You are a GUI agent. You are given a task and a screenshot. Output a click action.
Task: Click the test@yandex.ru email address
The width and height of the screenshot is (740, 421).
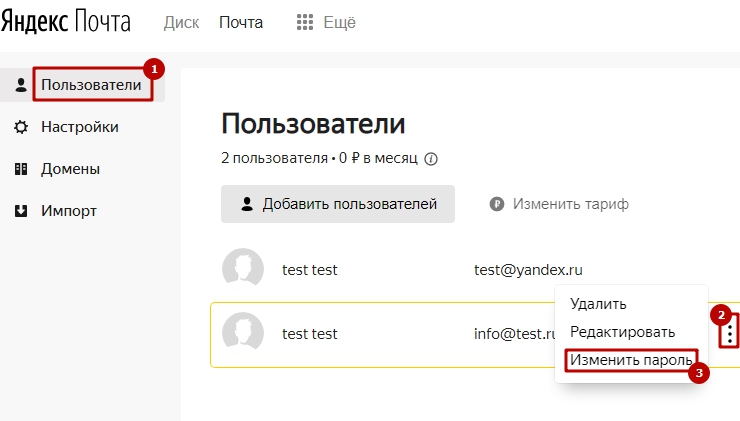tap(528, 270)
